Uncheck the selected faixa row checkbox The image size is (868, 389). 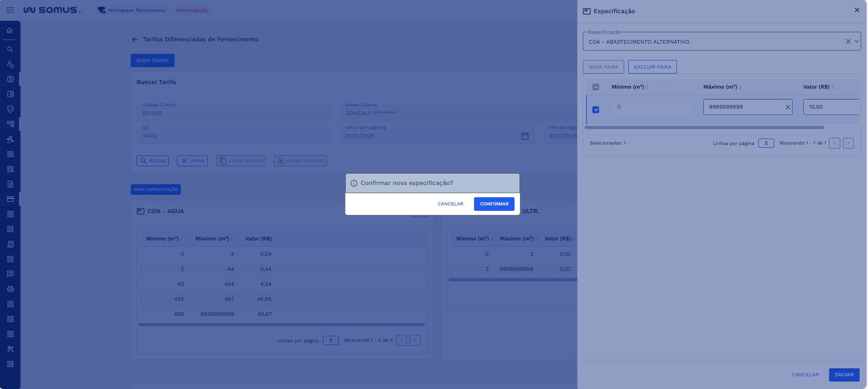coord(595,110)
